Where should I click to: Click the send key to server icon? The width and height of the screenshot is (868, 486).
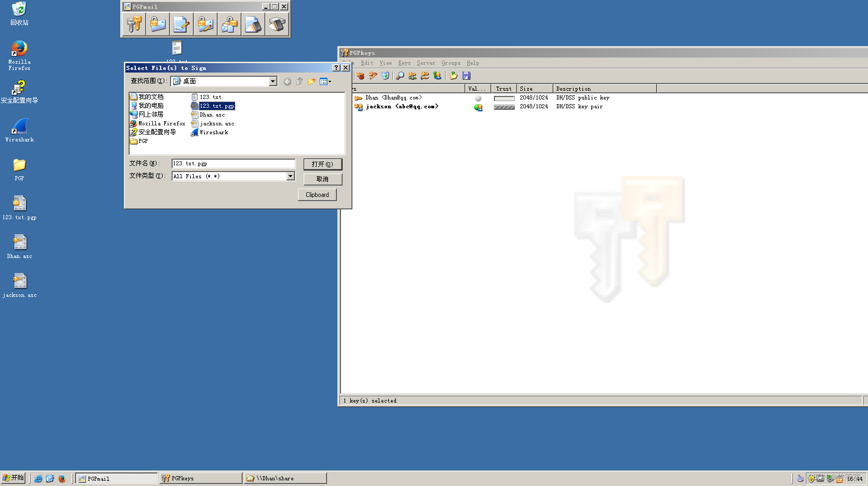(412, 76)
